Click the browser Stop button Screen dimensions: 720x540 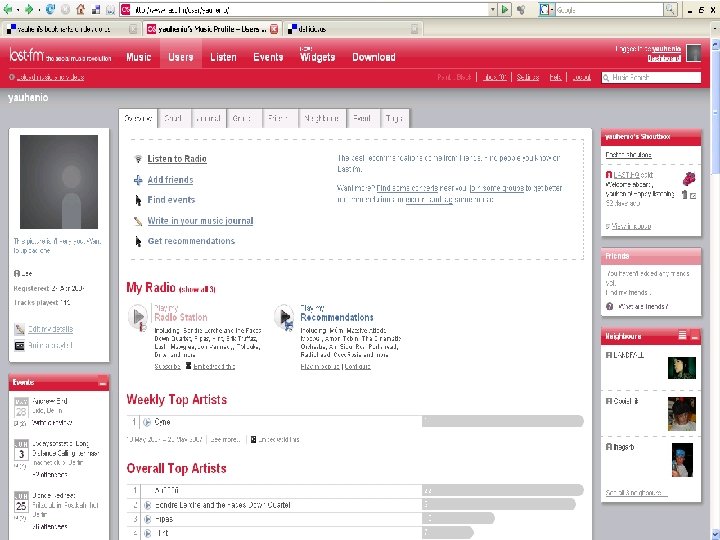tap(65, 9)
